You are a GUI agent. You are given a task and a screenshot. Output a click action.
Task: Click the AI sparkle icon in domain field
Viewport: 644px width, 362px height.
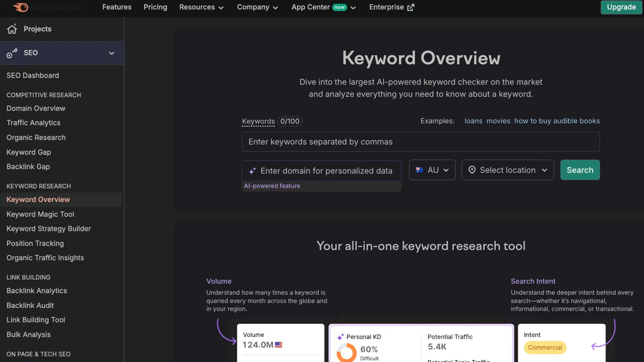pyautogui.click(x=252, y=171)
